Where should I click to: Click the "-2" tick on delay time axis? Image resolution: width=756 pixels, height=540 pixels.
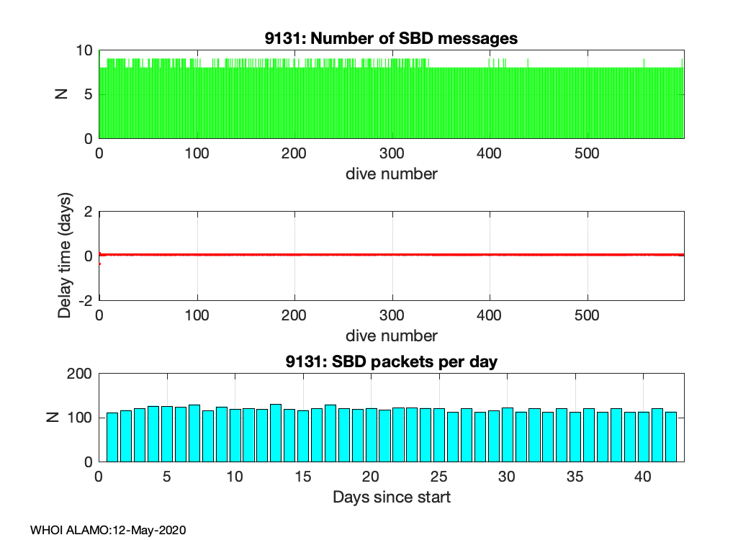click(85, 300)
